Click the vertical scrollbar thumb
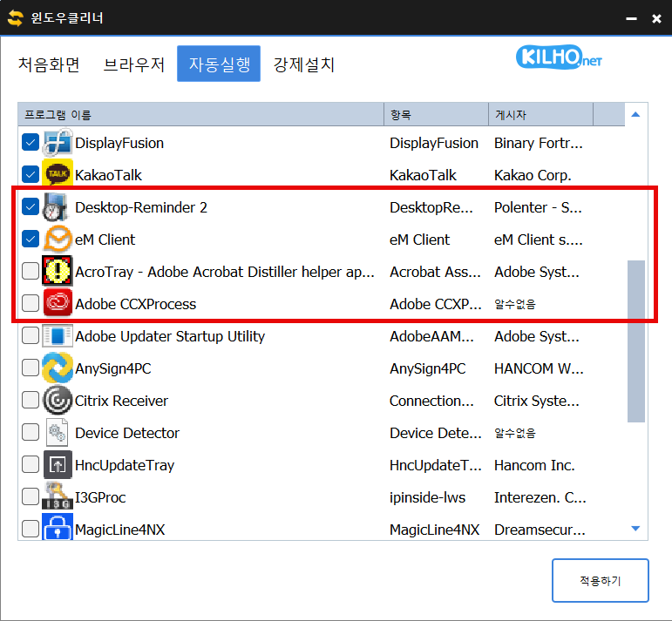Viewport: 672px width, 621px height. [x=636, y=341]
